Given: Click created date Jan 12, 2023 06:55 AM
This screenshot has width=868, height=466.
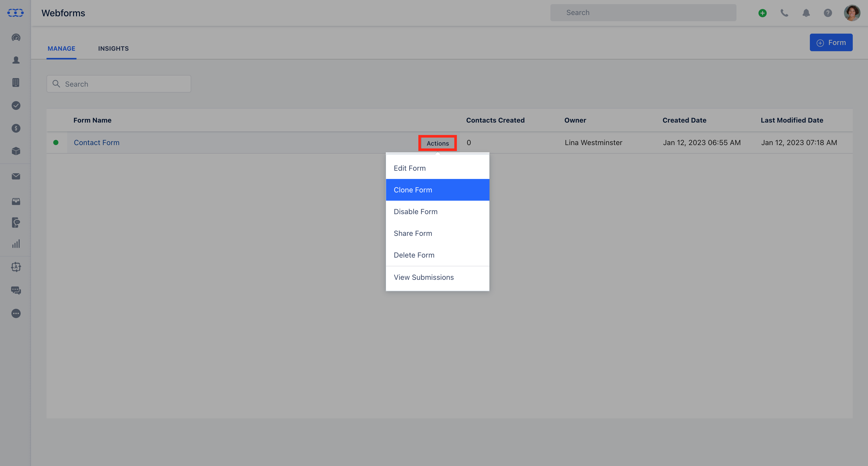Looking at the screenshot, I should point(702,143).
